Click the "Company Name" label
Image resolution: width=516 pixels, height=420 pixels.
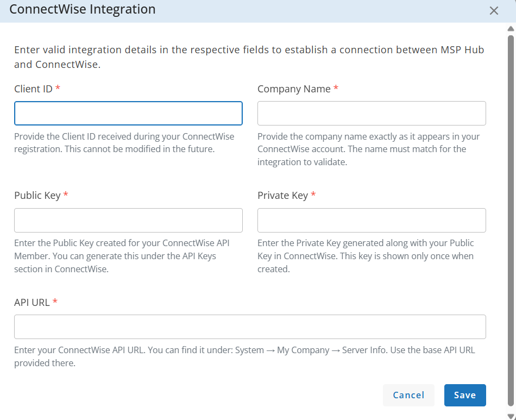click(x=294, y=89)
